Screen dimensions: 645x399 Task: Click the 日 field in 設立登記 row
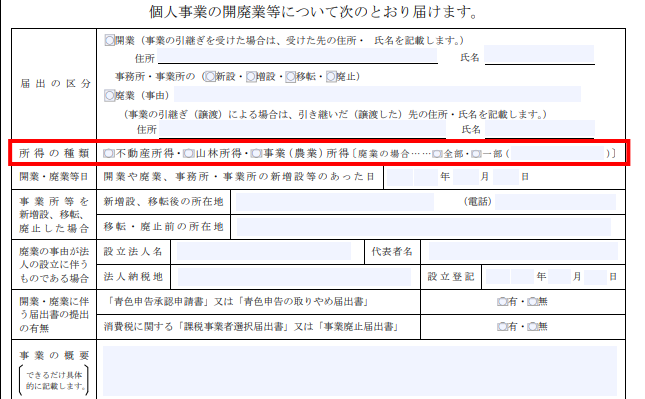click(x=595, y=277)
